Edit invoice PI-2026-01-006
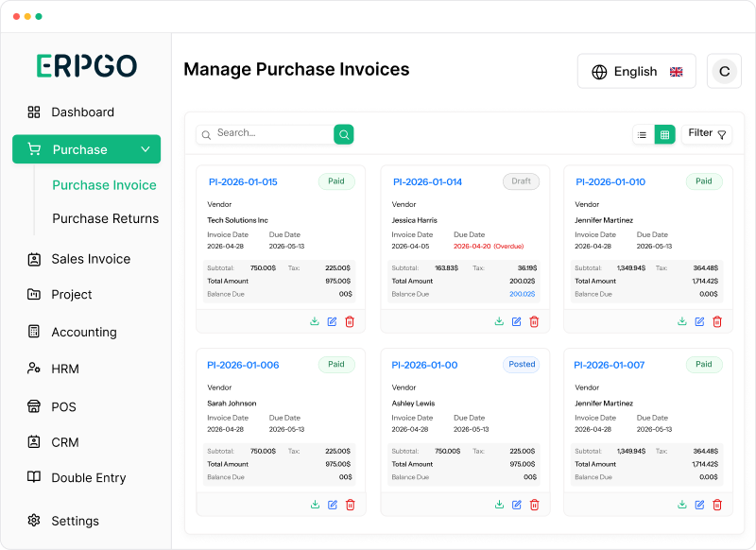Image resolution: width=756 pixels, height=550 pixels. coord(333,505)
